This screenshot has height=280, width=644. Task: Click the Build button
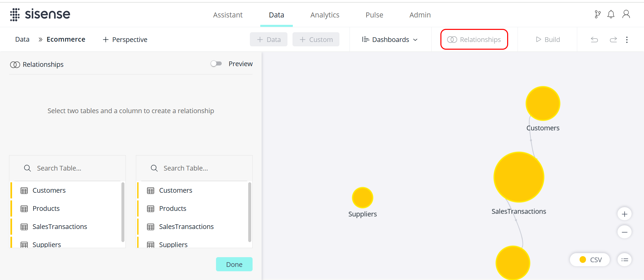point(548,40)
